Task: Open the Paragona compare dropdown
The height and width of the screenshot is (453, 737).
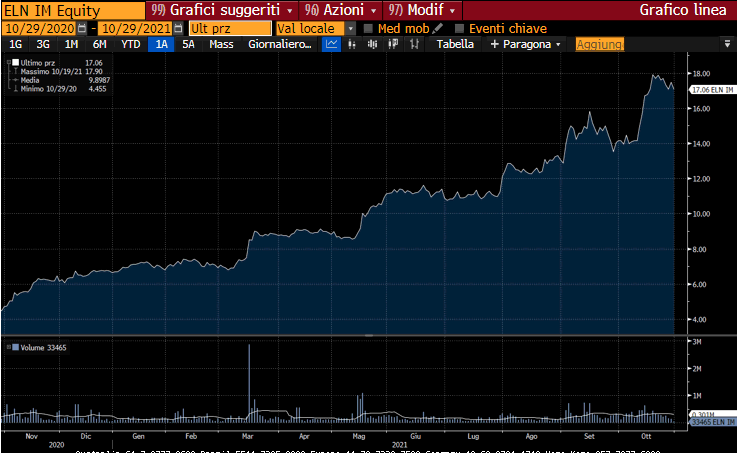Action: click(x=526, y=44)
